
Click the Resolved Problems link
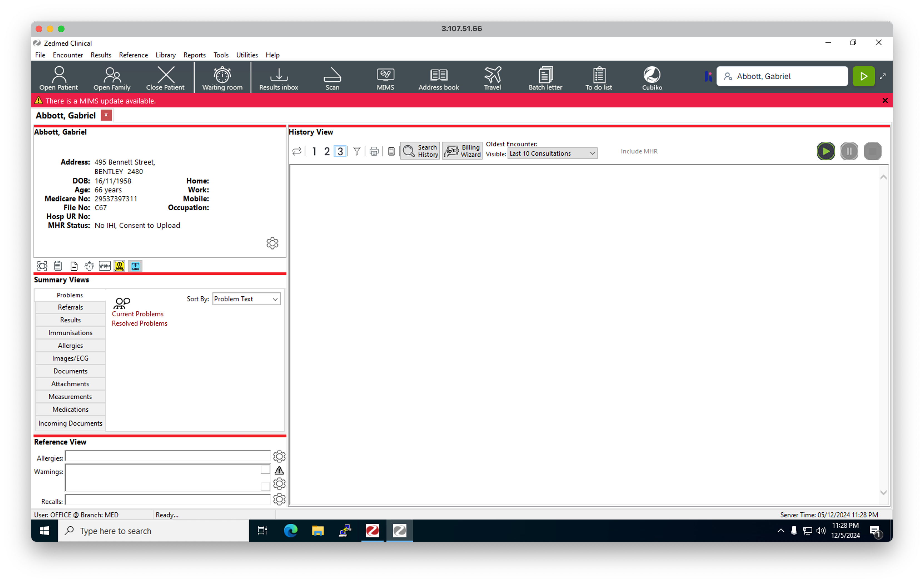(140, 324)
